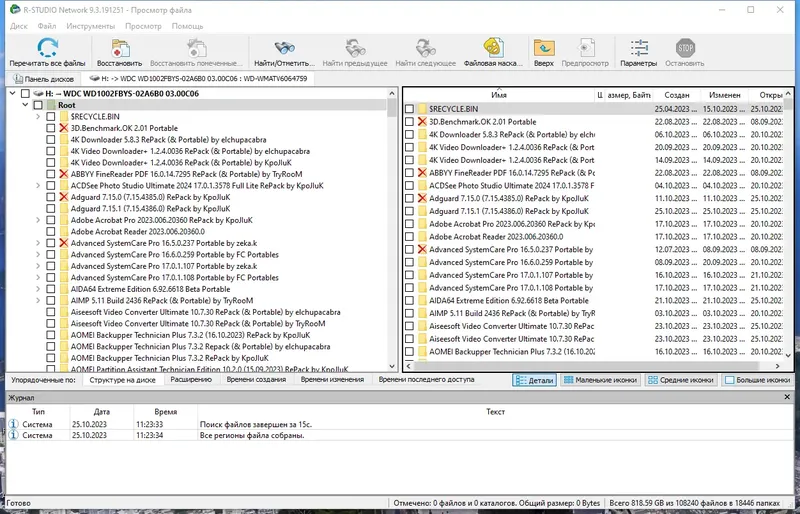The width and height of the screenshot is (800, 514).
Task: Switch to Маленькие иконки view
Action: coord(601,380)
